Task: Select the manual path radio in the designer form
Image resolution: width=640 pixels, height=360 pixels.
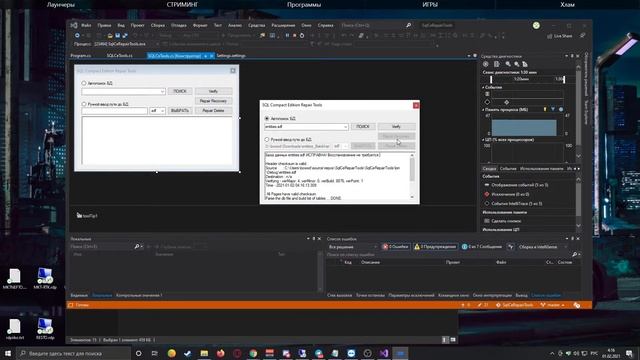Action: (84, 104)
